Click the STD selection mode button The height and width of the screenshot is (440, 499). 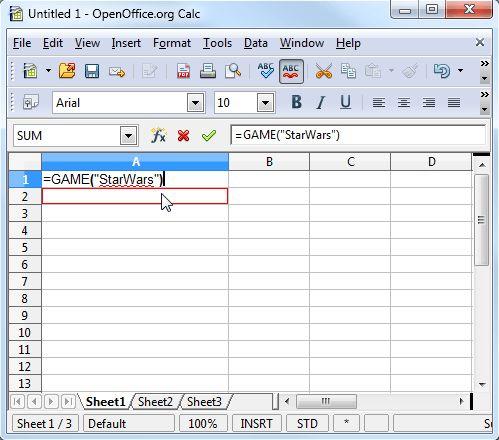point(307,424)
